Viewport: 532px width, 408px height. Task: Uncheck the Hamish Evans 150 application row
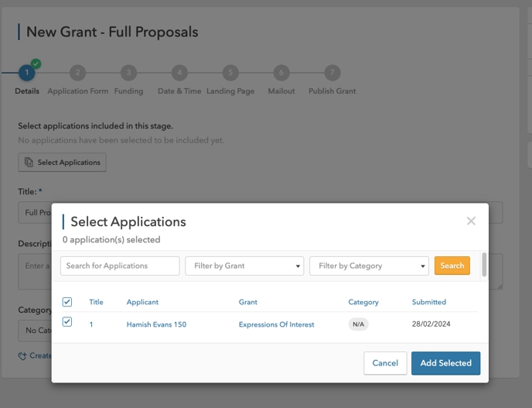coord(67,322)
